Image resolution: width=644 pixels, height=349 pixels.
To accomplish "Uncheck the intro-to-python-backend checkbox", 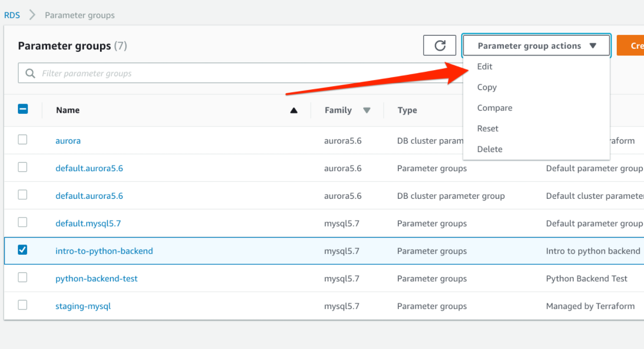I will (x=23, y=250).
